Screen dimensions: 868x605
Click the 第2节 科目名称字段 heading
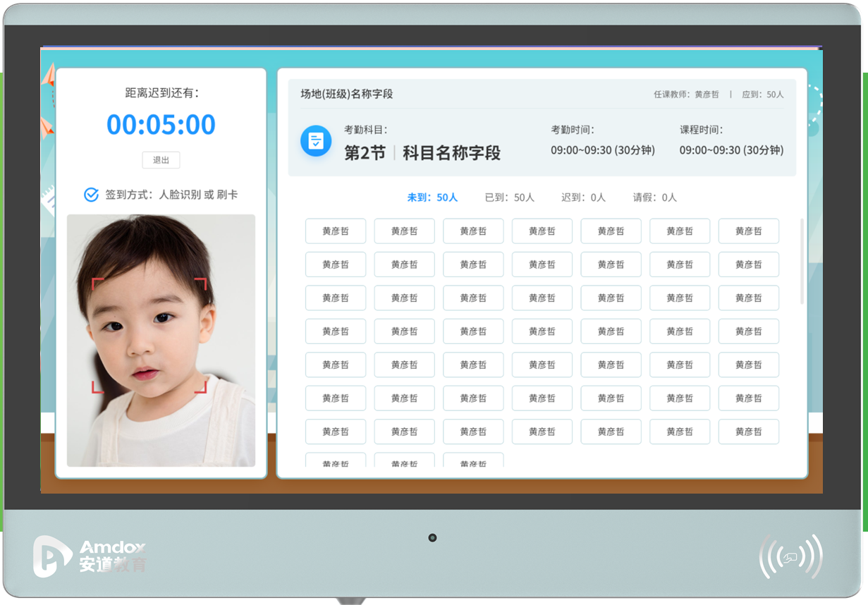422,153
